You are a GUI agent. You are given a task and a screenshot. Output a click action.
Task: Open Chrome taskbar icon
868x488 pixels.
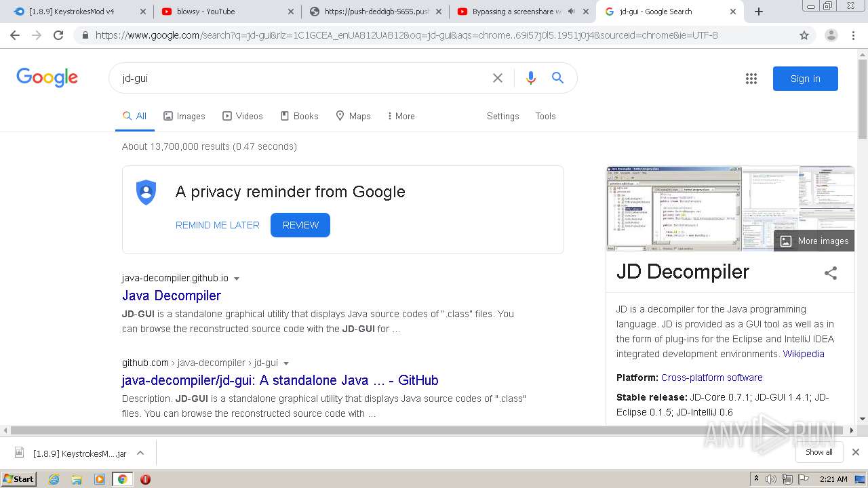[123, 479]
